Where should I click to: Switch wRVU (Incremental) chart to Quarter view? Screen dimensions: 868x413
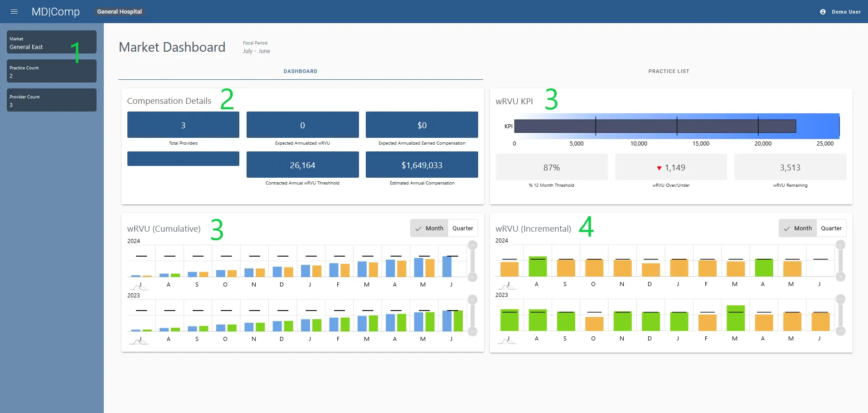pyautogui.click(x=831, y=228)
